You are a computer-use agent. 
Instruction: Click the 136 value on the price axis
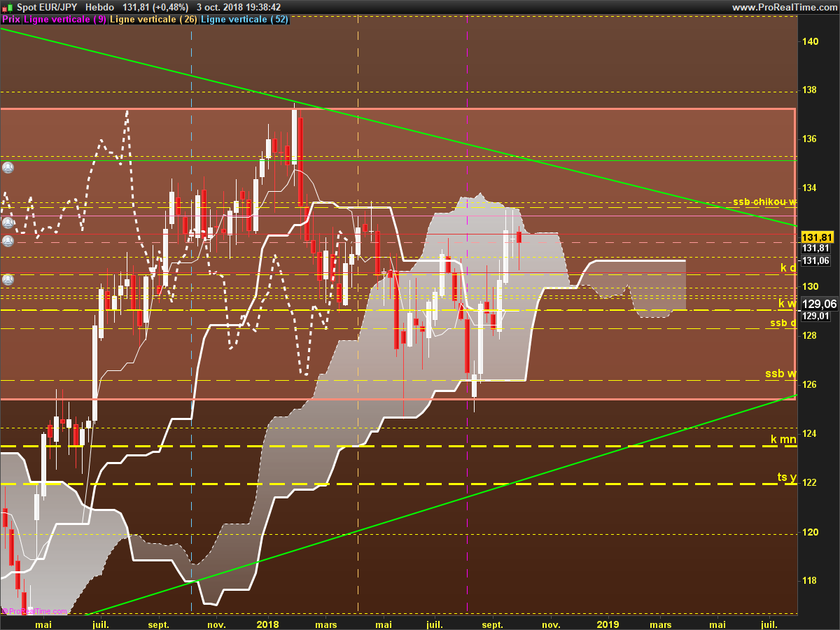coord(811,139)
